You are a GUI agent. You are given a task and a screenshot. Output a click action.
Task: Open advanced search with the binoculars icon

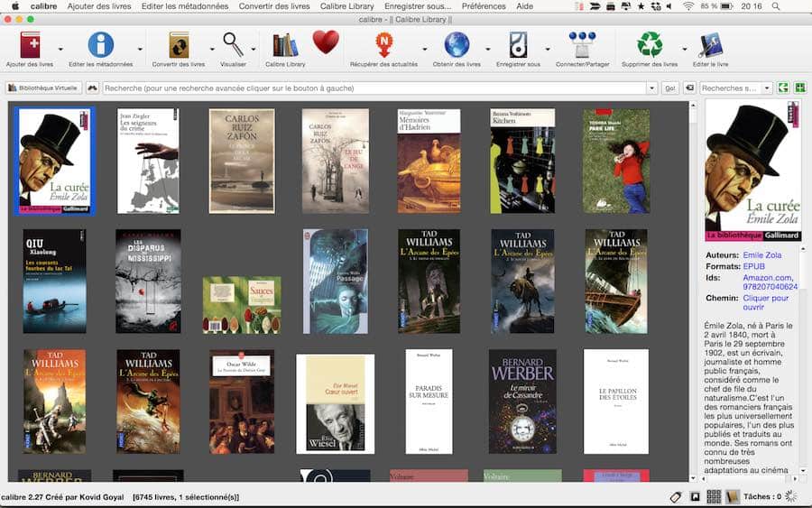92,88
